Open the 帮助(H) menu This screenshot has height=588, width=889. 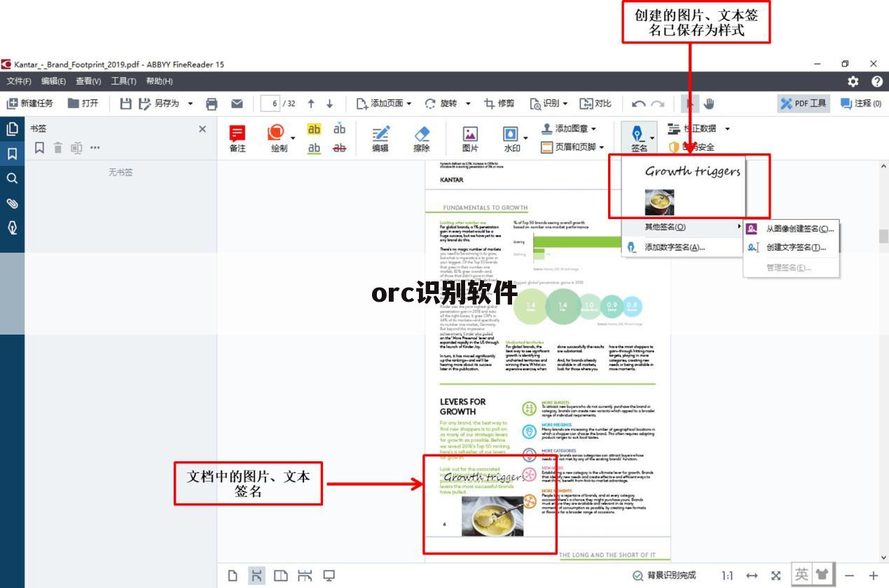pos(159,81)
